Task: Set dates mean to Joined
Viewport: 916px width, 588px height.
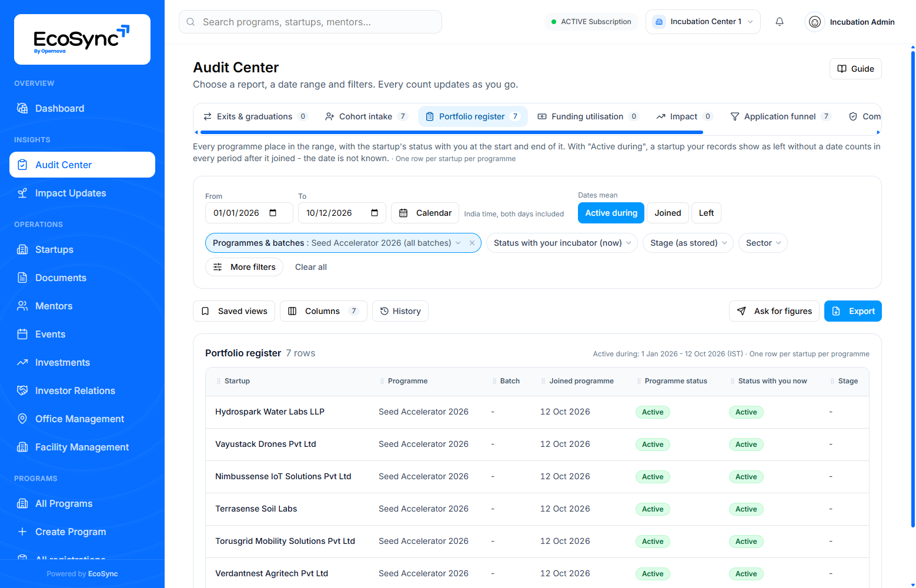Action: (x=668, y=213)
